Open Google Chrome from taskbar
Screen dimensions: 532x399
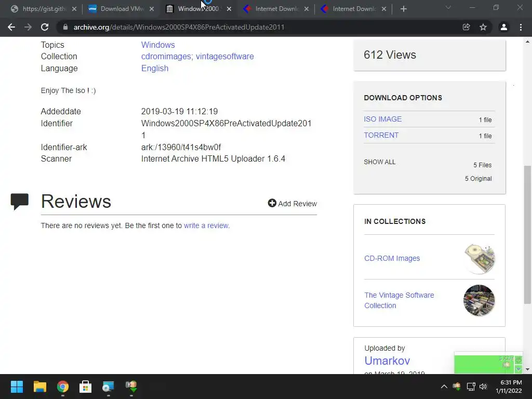(63, 387)
